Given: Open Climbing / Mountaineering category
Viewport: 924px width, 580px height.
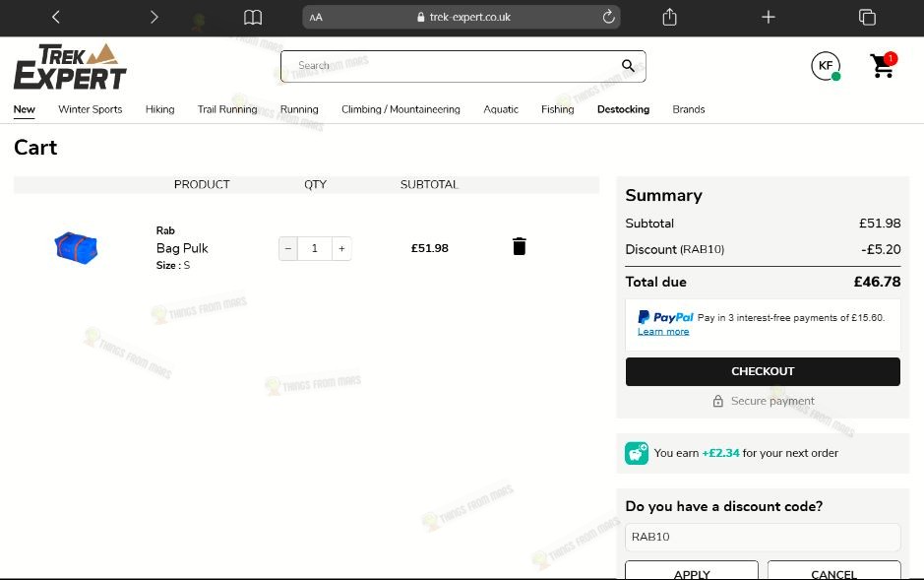Looking at the screenshot, I should [400, 109].
